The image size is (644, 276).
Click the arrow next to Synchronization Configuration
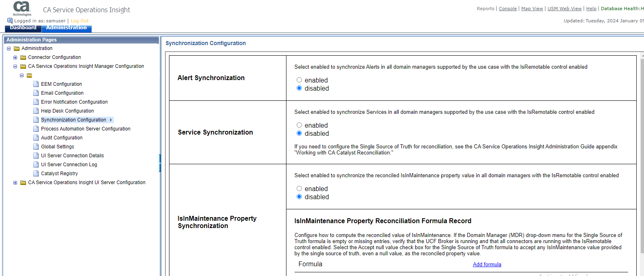coord(111,120)
